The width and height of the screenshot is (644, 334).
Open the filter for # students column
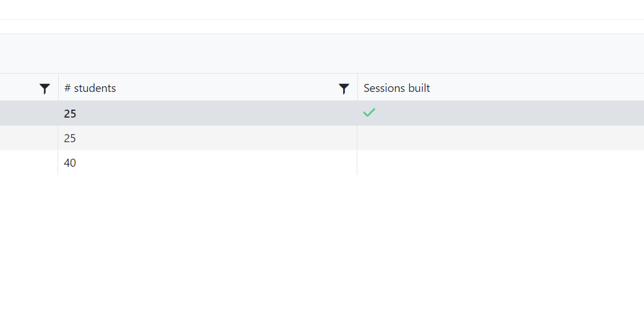click(344, 88)
